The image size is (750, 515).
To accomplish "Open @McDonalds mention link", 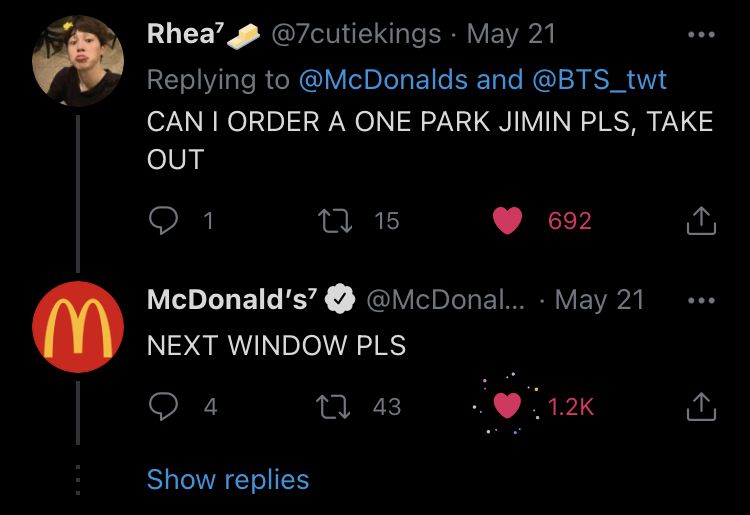I will click(x=383, y=79).
